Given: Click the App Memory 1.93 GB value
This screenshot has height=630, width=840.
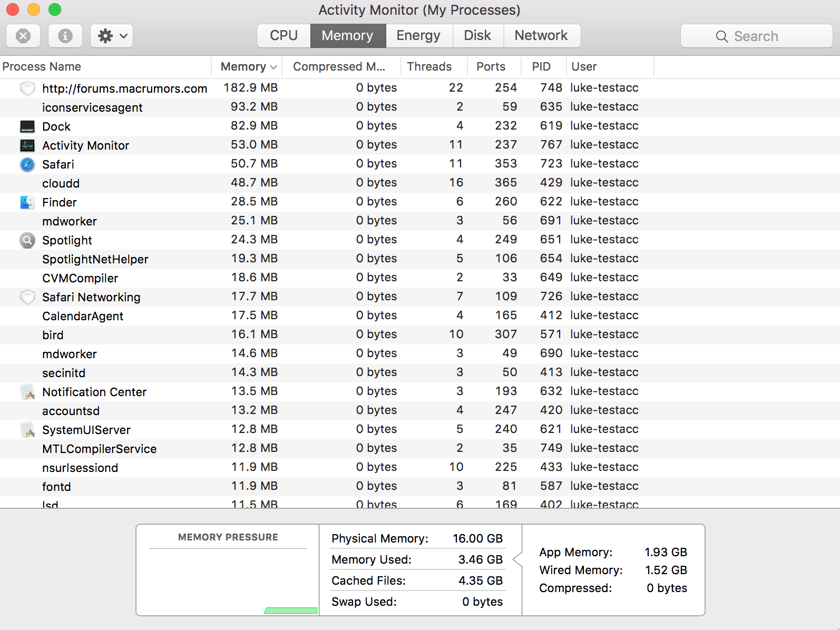Looking at the screenshot, I should (x=666, y=552).
